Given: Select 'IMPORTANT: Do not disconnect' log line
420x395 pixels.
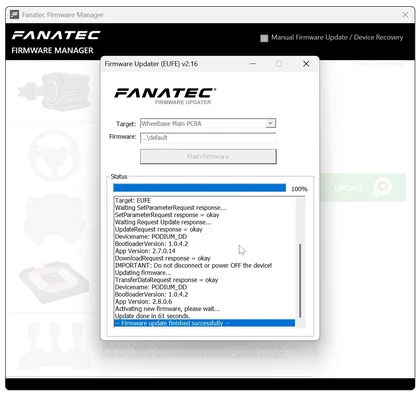Looking at the screenshot, I should click(x=193, y=265).
